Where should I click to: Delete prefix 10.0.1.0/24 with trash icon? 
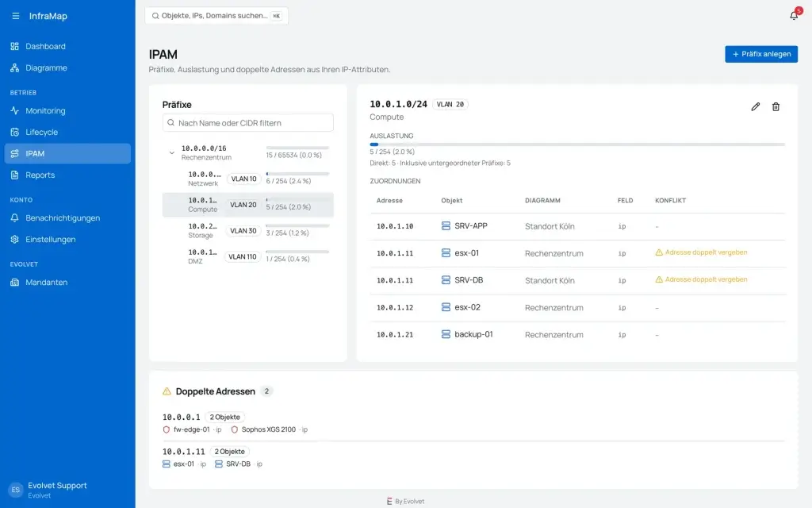(776, 107)
